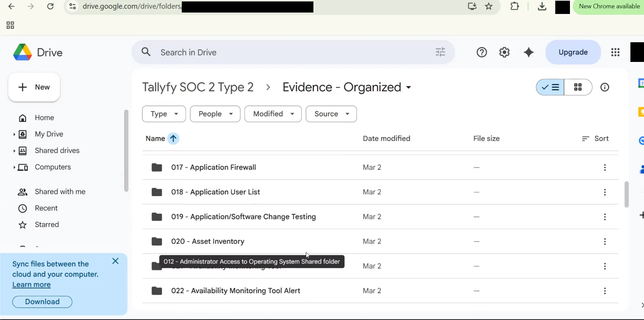Screen dimensions: 644x320
Task: Open more actions for 017 - Application Firewall
Action: [x=605, y=168]
